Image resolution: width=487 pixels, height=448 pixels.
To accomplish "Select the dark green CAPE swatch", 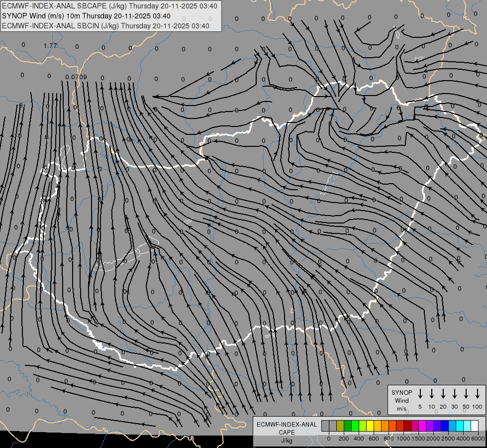I will click(x=348, y=426).
